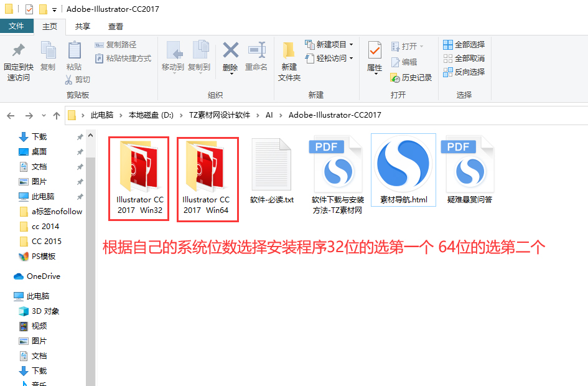Click the AI folder breadcrumb
This screenshot has width=588, height=386.
pyautogui.click(x=269, y=115)
